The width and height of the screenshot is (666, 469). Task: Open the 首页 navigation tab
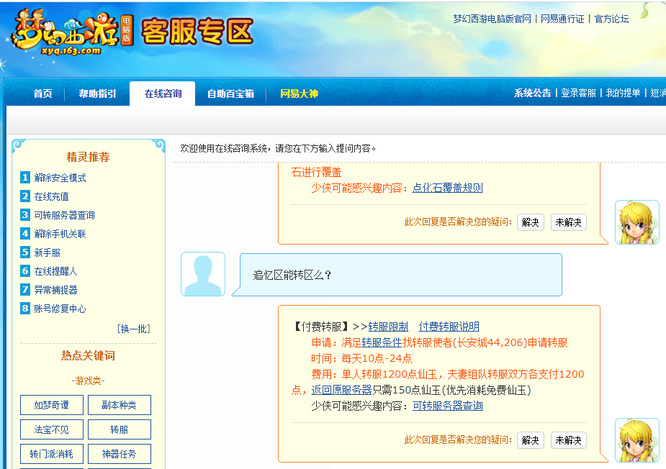43,93
